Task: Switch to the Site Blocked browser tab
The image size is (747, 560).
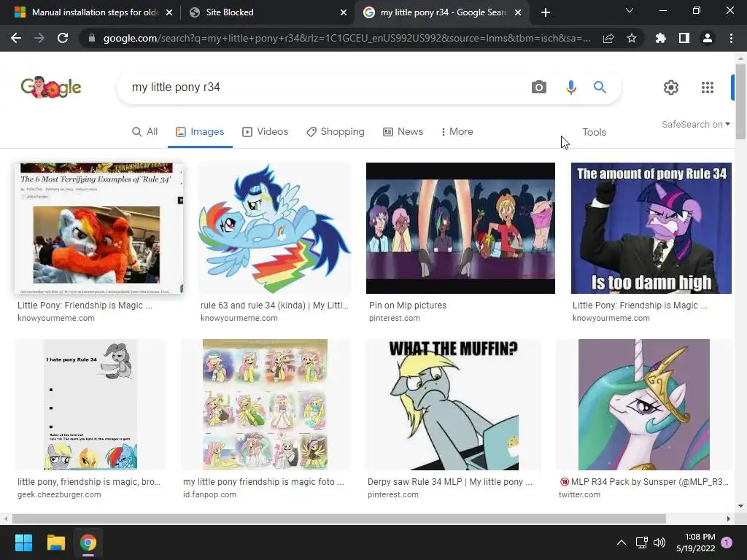Action: point(268,12)
